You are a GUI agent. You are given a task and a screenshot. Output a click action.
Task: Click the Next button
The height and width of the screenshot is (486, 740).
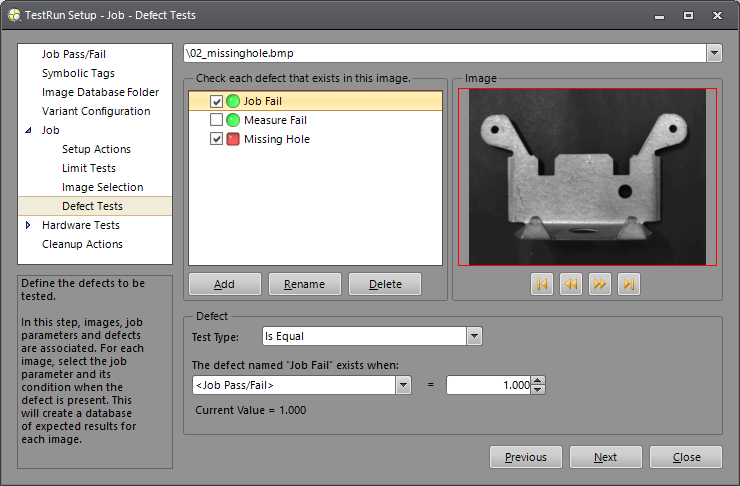pyautogui.click(x=605, y=457)
